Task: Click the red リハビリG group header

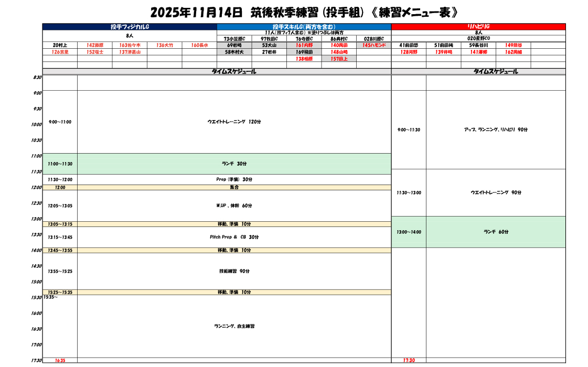Action: coord(478,26)
